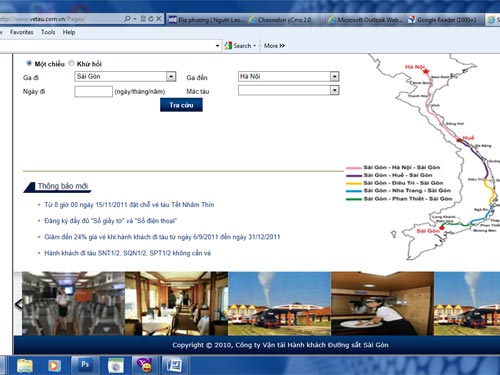The width and height of the screenshot is (500, 375).
Task: Click the address bar stop X icon
Action: [x=159, y=19]
